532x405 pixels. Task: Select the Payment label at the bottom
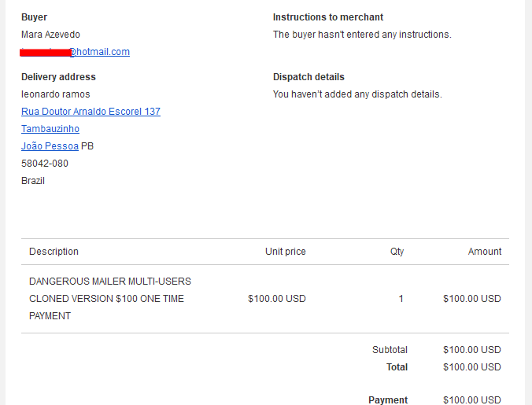(x=388, y=400)
